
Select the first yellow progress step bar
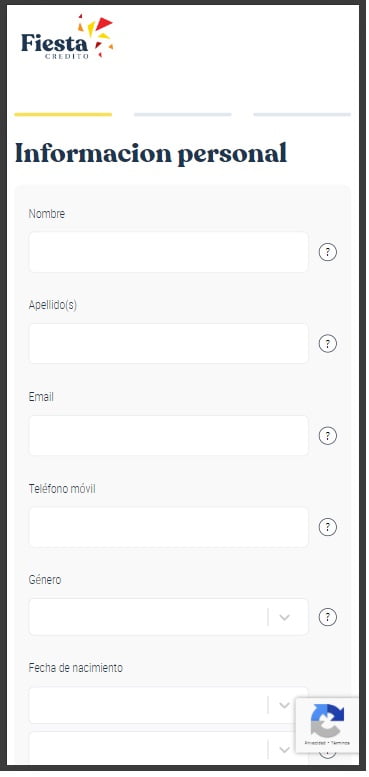[63, 114]
